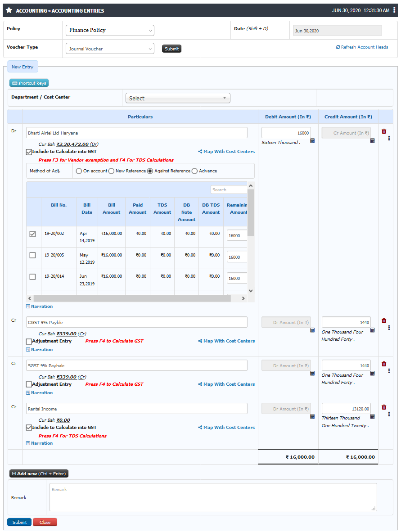Toggle Adjustment Entry for CGST 9% Payble
401x532 pixels.
[29, 341]
